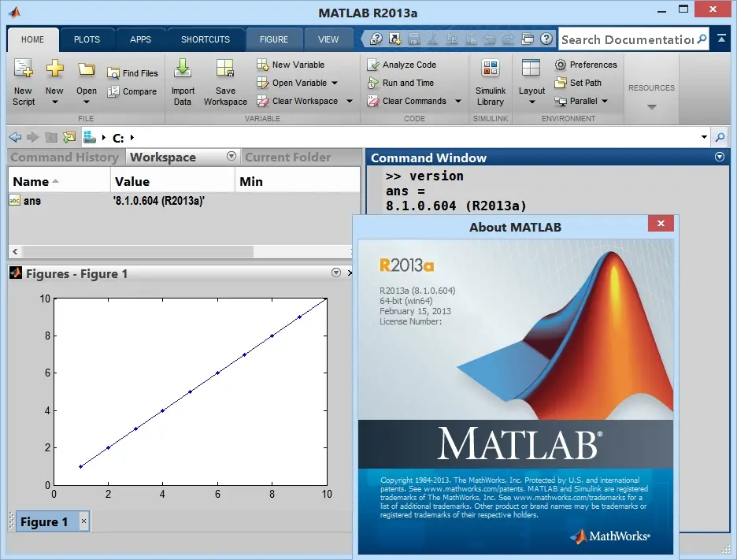Select the Command History panel tab

pos(65,157)
